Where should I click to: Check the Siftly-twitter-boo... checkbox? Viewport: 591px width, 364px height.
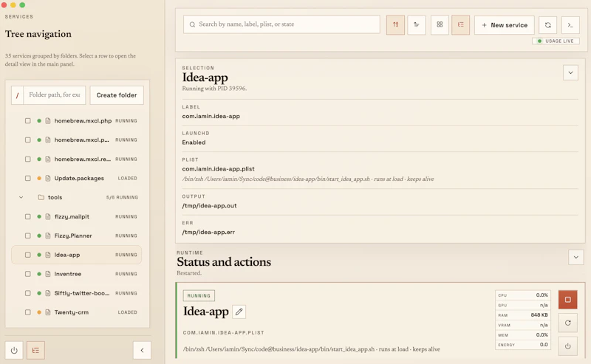28,293
